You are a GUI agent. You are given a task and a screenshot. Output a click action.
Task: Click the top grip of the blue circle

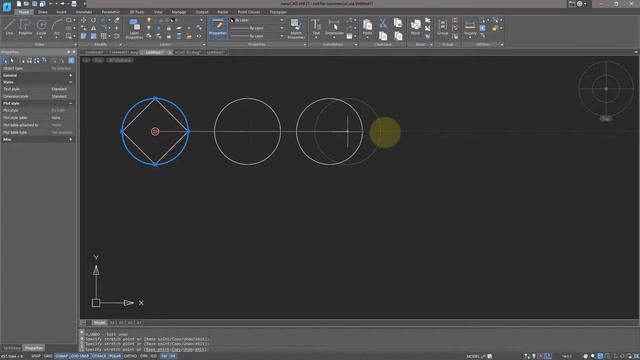[155, 98]
